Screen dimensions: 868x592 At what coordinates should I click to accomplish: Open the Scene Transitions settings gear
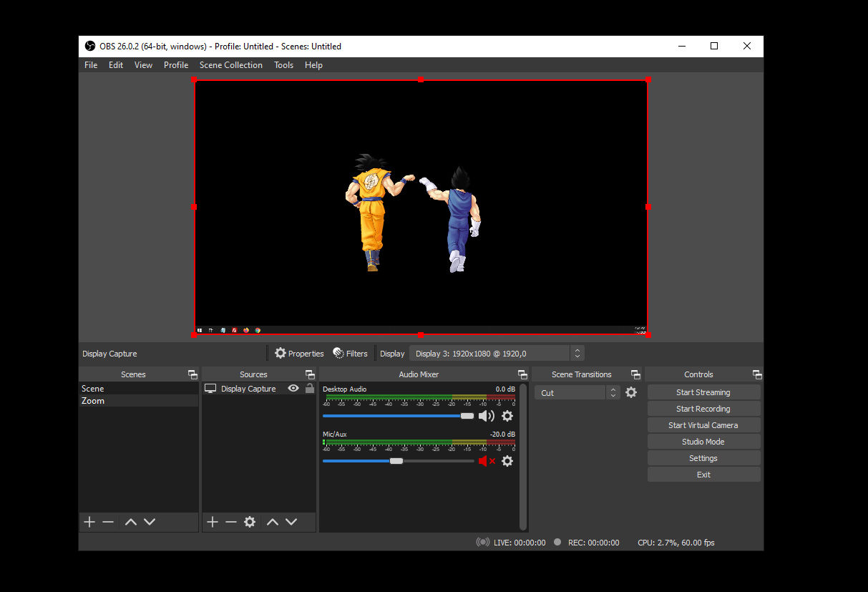click(x=631, y=392)
